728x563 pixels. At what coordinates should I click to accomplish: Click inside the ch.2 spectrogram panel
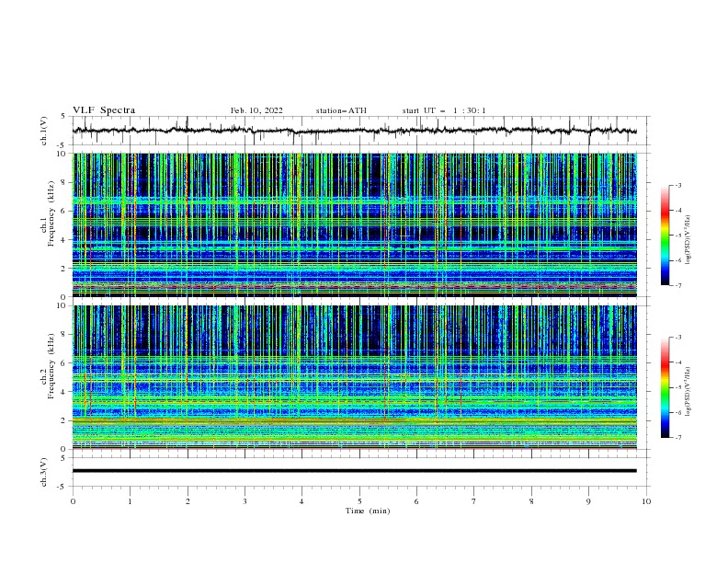(x=355, y=377)
